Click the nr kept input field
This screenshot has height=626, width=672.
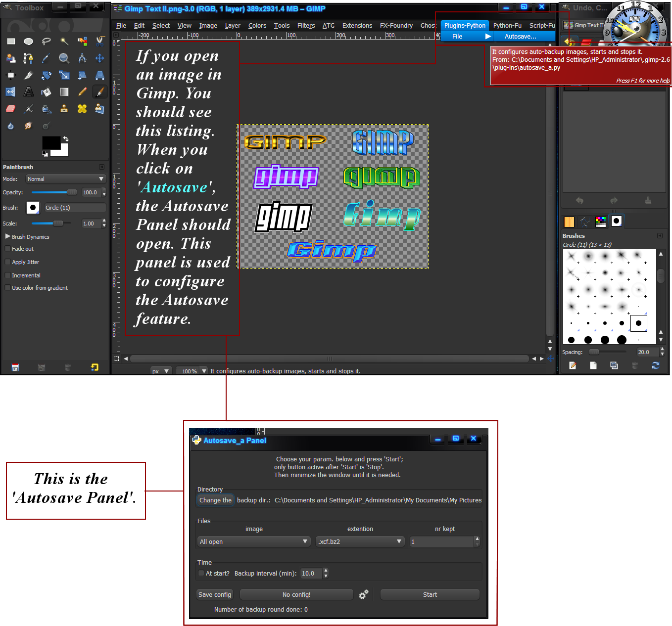441,542
